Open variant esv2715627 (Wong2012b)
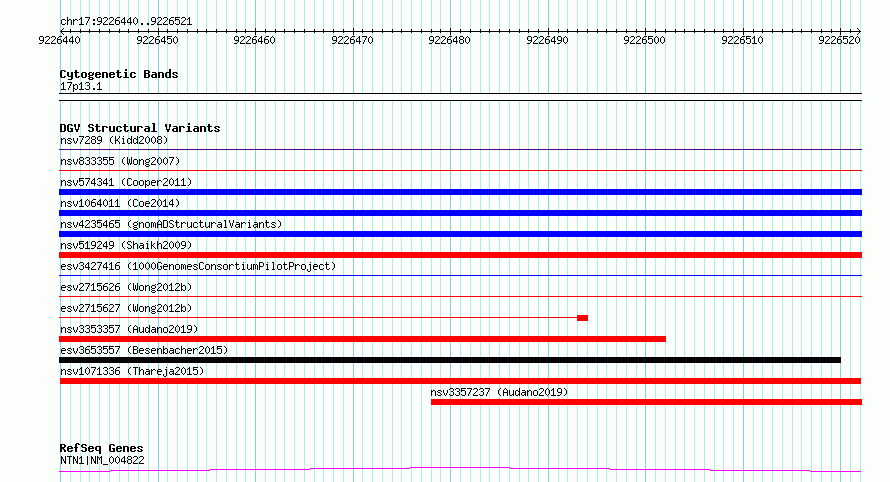 click(126, 308)
